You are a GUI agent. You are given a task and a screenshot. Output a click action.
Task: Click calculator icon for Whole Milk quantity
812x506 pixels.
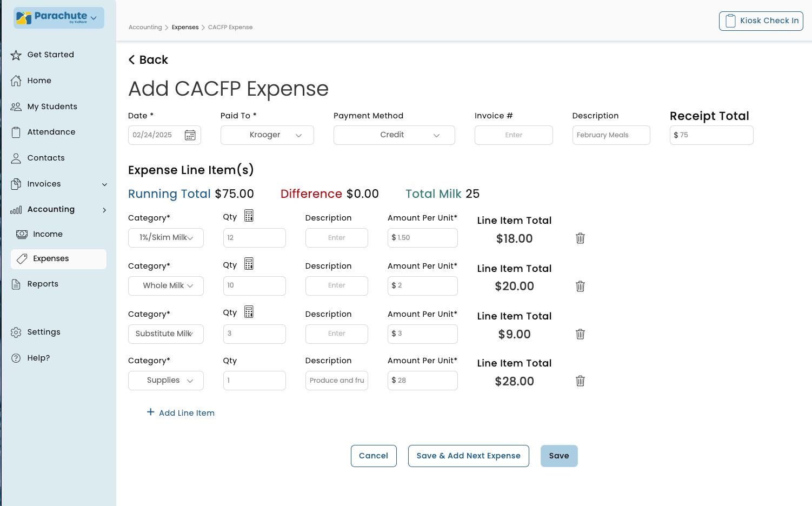pyautogui.click(x=249, y=264)
